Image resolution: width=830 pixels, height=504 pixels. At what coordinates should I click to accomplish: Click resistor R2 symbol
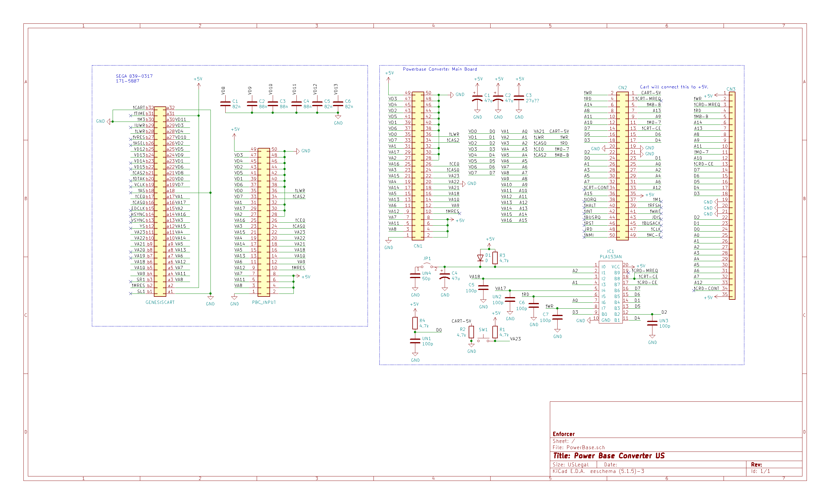click(x=471, y=332)
